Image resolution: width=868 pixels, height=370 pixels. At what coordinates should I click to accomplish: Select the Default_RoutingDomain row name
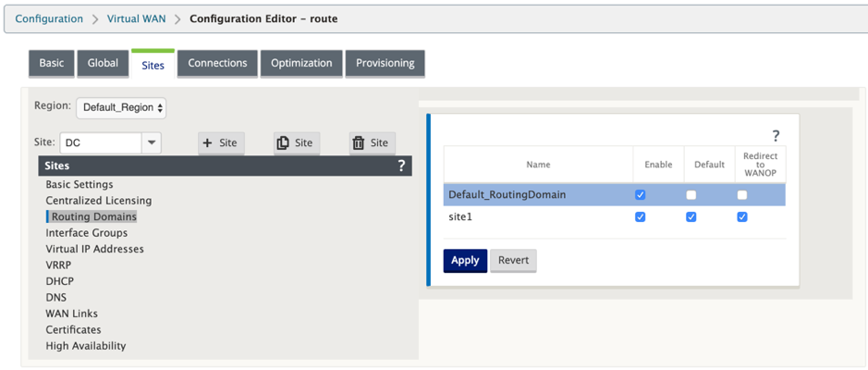pos(507,195)
